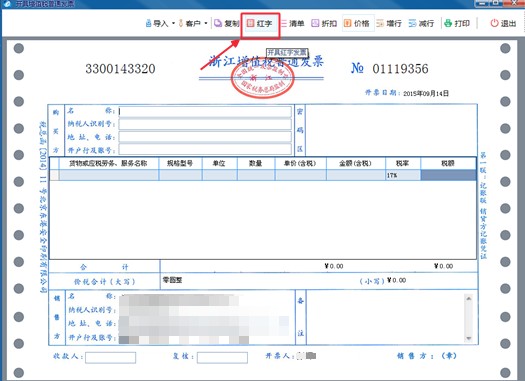The image size is (525, 381).
Task: Click the 零圆整 total in words
Action: click(172, 280)
